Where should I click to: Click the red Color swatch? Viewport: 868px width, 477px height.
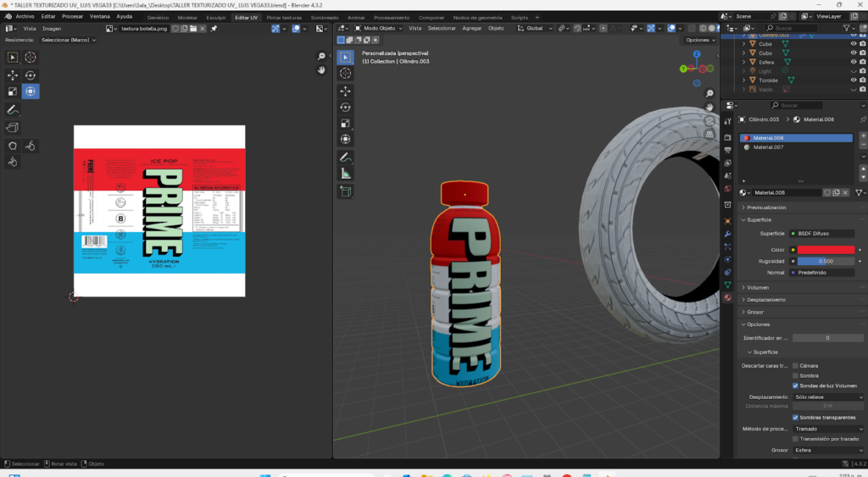pyautogui.click(x=826, y=250)
